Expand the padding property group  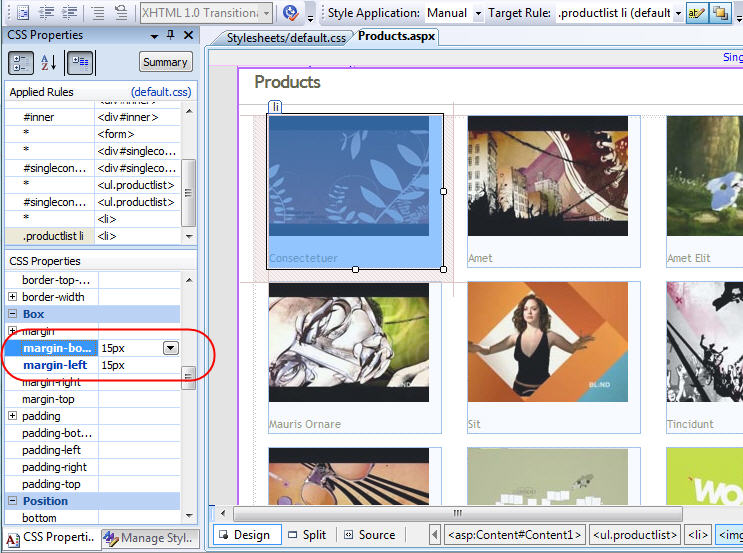point(12,416)
